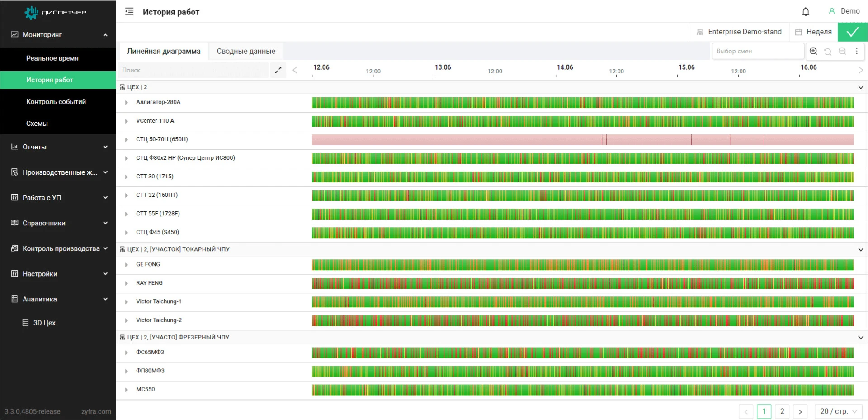Image resolution: width=868 pixels, height=420 pixels.
Task: Go to page 2 of results
Action: click(782, 411)
